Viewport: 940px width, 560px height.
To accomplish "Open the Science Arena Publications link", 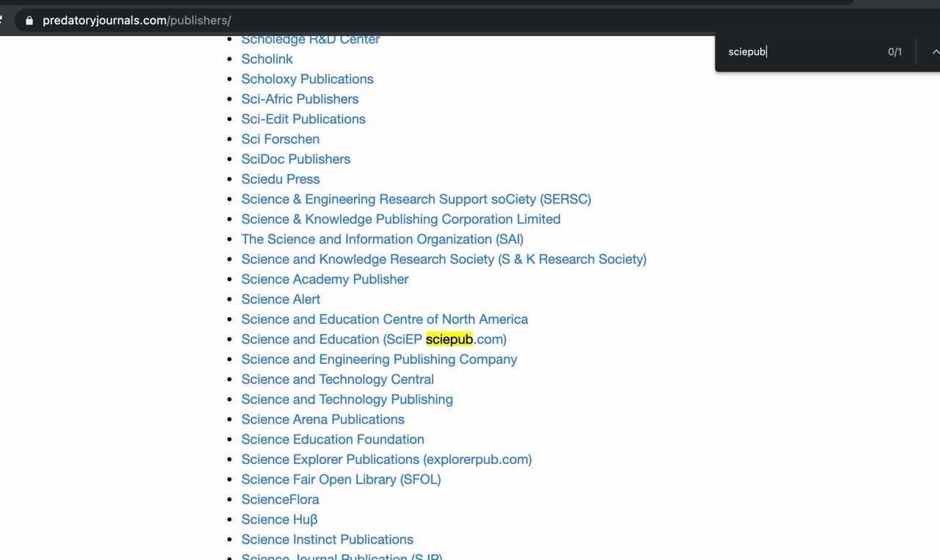I will 323,419.
